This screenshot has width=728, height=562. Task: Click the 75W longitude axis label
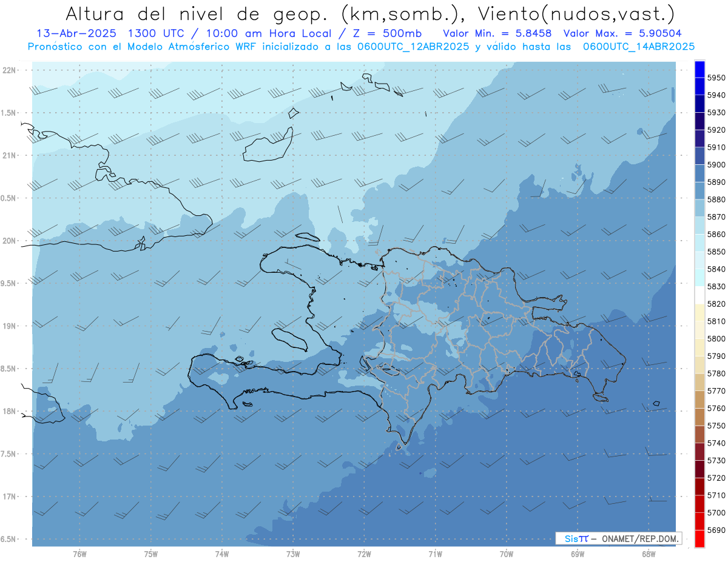pyautogui.click(x=150, y=554)
